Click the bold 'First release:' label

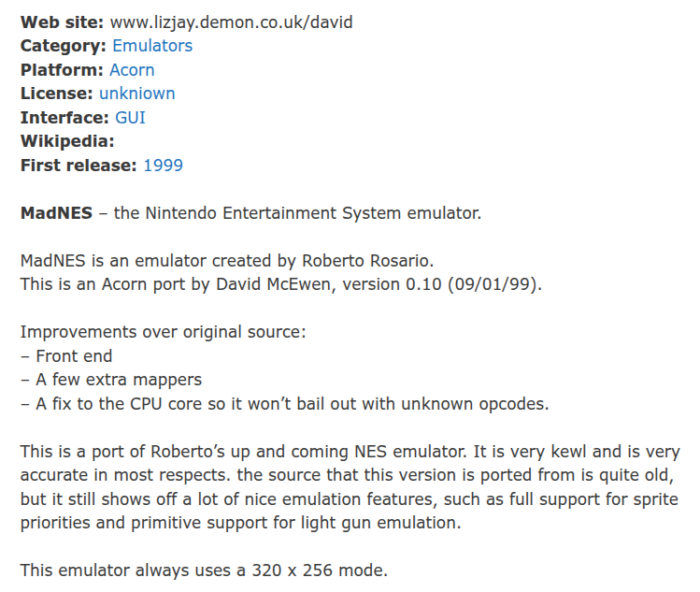click(x=79, y=166)
